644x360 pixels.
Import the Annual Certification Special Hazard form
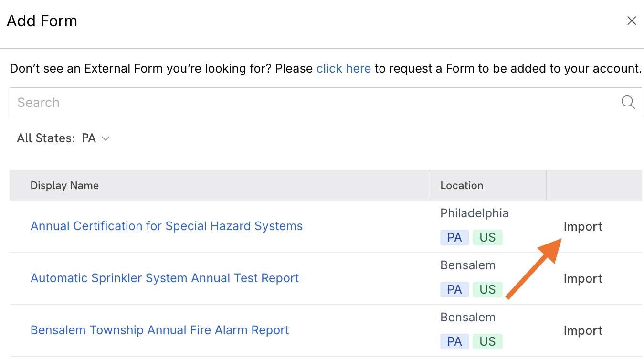tap(583, 226)
